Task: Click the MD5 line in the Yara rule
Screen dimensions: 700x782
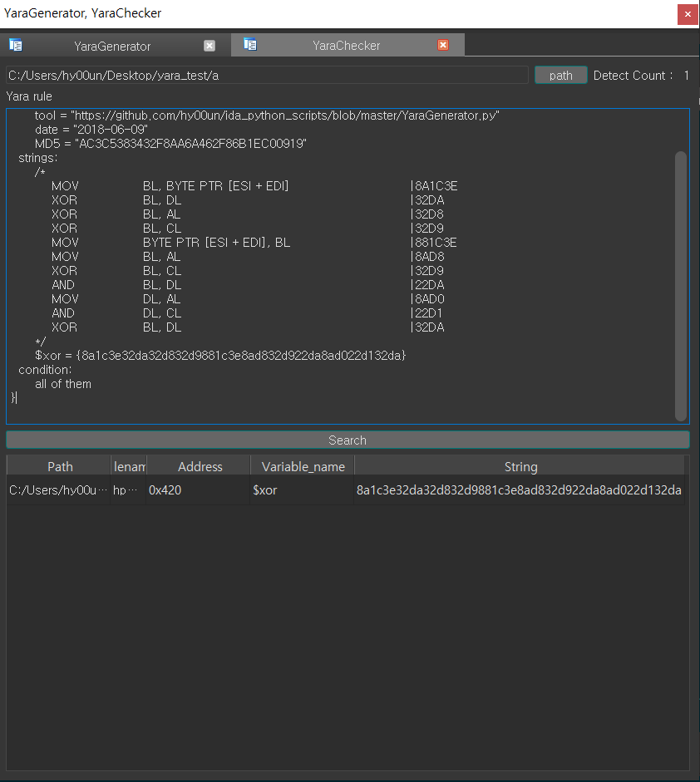Action: coord(170,144)
